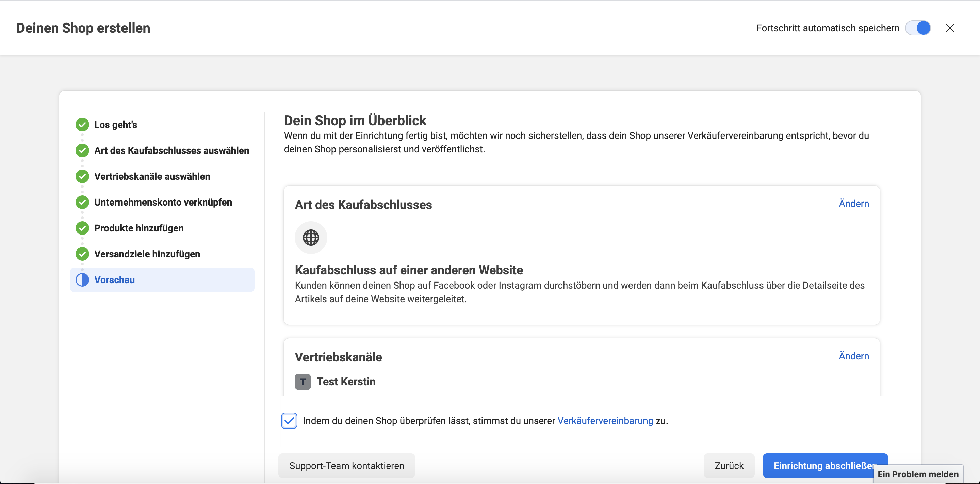Click the Test Kerstin channel name
The width and height of the screenshot is (980, 484).
tap(346, 382)
